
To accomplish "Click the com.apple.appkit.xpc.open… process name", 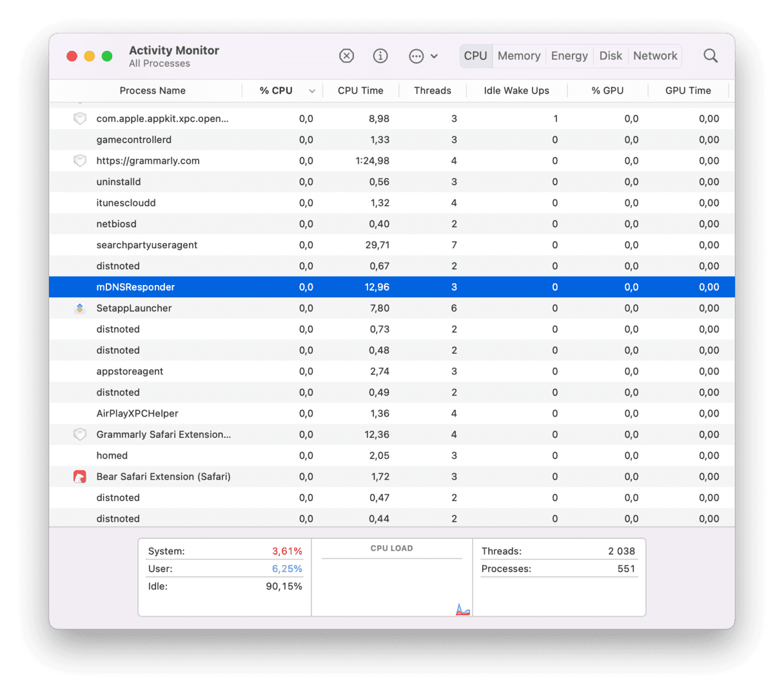I will (162, 119).
